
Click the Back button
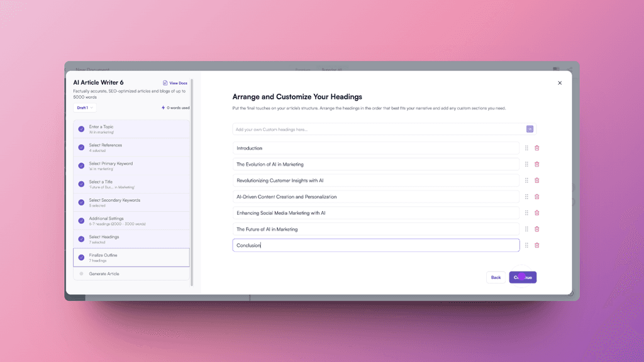point(496,277)
